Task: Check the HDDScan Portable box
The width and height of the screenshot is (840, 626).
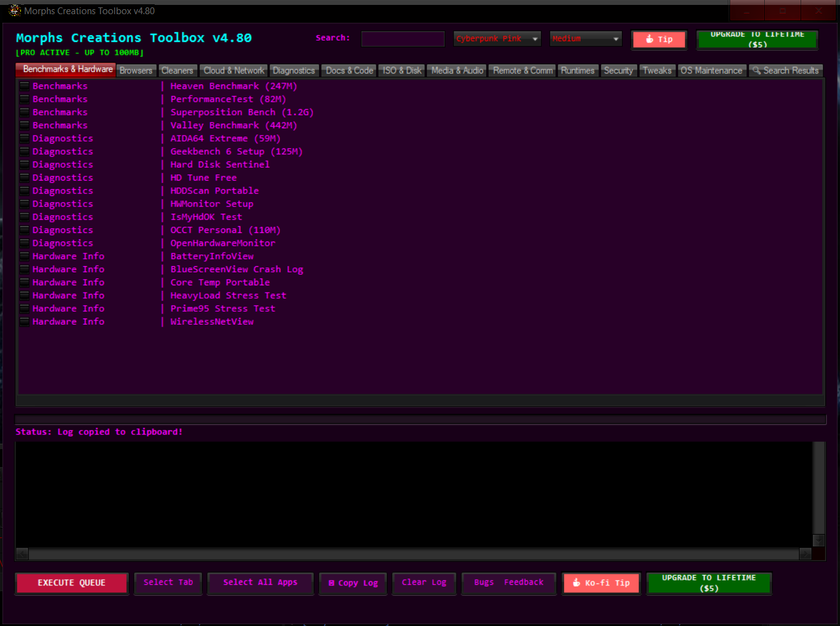Action: [x=25, y=191]
